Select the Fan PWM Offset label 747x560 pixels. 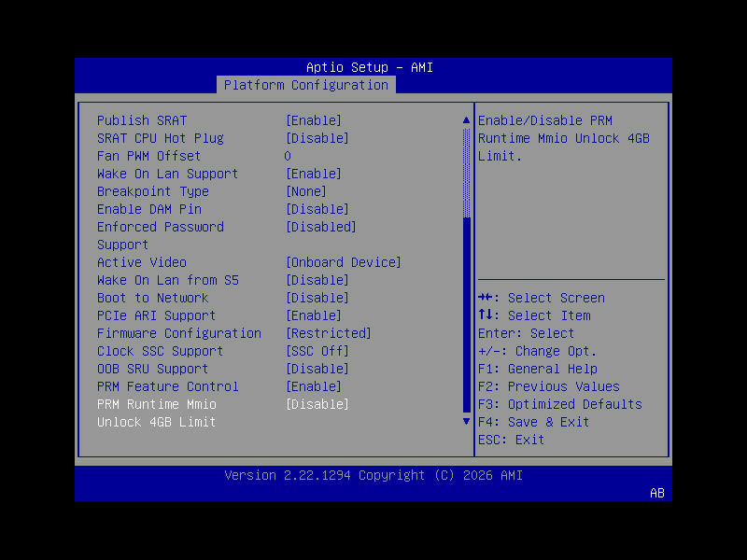click(x=149, y=156)
